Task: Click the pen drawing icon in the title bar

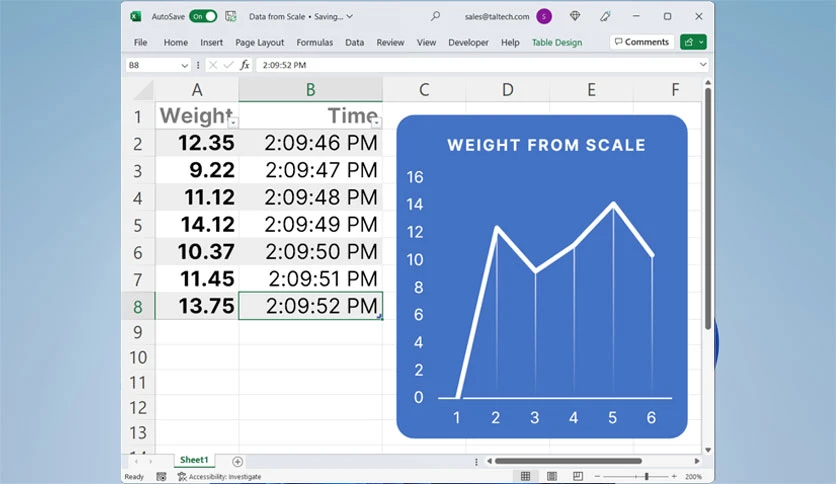Action: [x=605, y=17]
